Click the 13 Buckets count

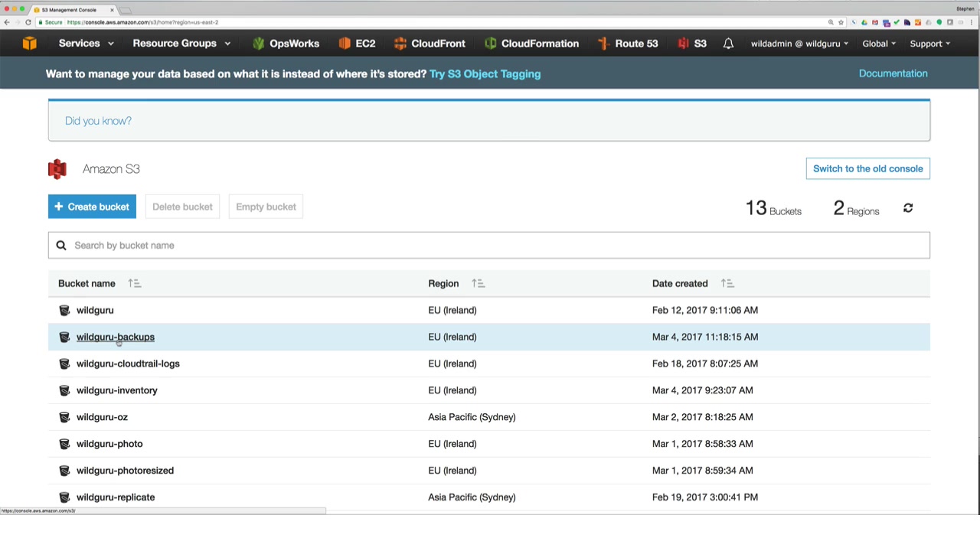(x=773, y=208)
